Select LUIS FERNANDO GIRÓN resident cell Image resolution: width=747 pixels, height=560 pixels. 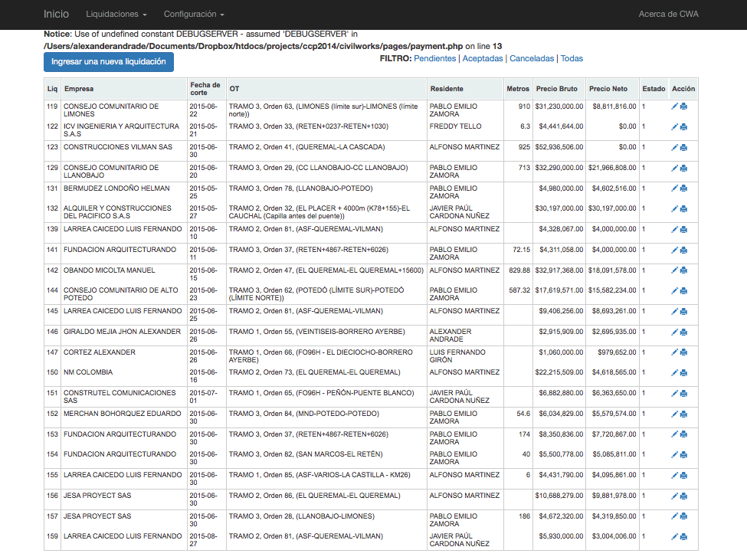tap(466, 355)
